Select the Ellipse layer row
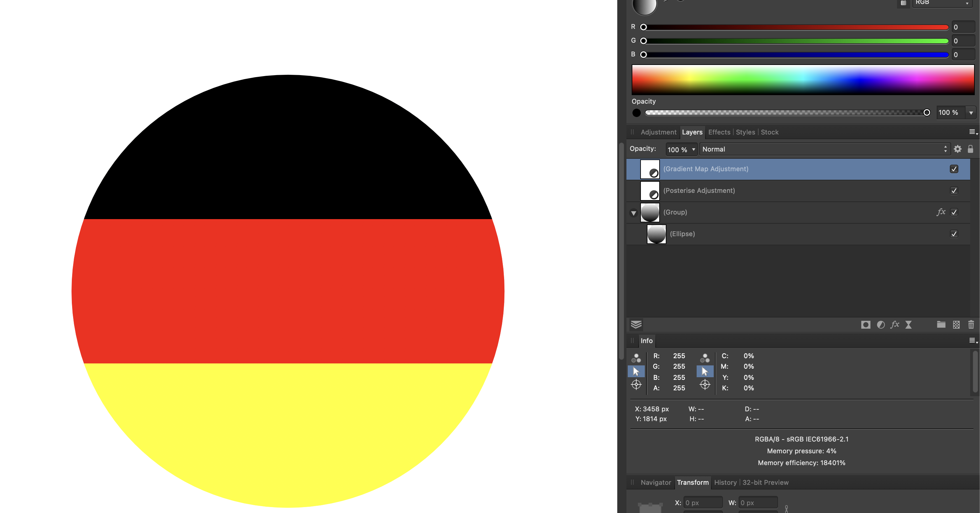The height and width of the screenshot is (513, 980). tap(798, 234)
